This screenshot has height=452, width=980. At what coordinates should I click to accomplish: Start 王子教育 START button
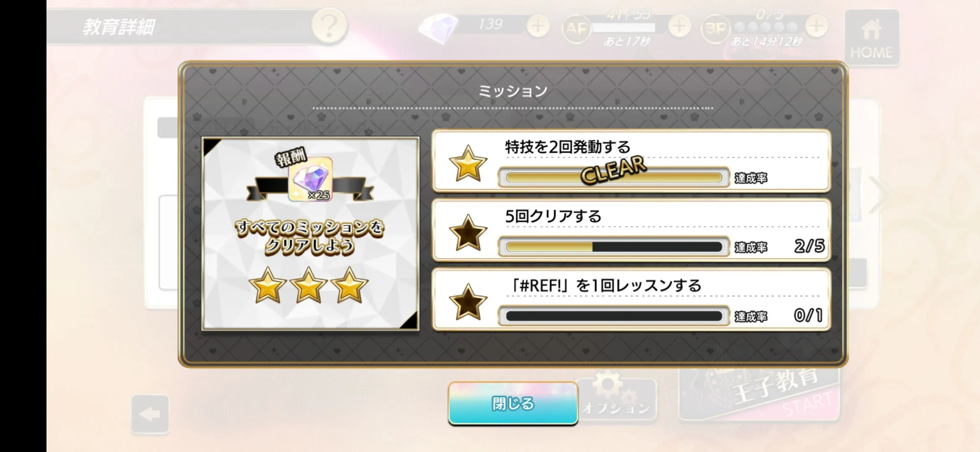pyautogui.click(x=759, y=394)
